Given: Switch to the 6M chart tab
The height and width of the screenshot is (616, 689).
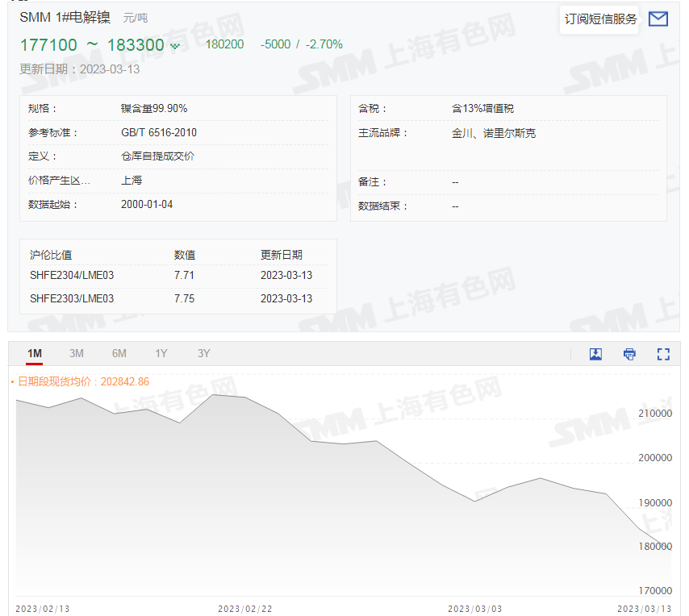Looking at the screenshot, I should (119, 353).
